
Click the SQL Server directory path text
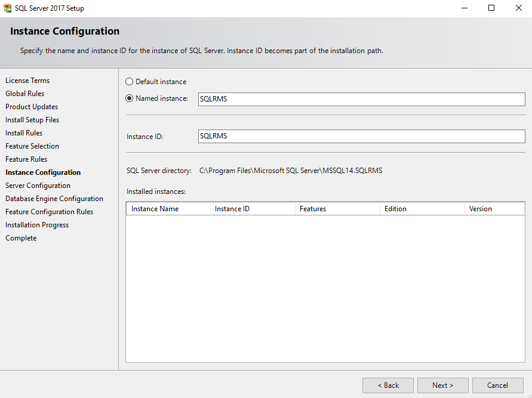tap(291, 171)
